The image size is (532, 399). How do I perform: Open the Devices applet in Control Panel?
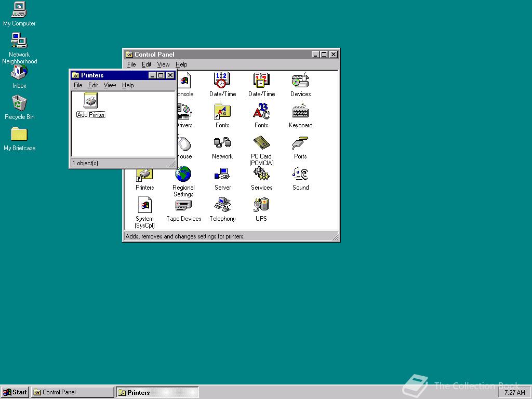[300, 85]
